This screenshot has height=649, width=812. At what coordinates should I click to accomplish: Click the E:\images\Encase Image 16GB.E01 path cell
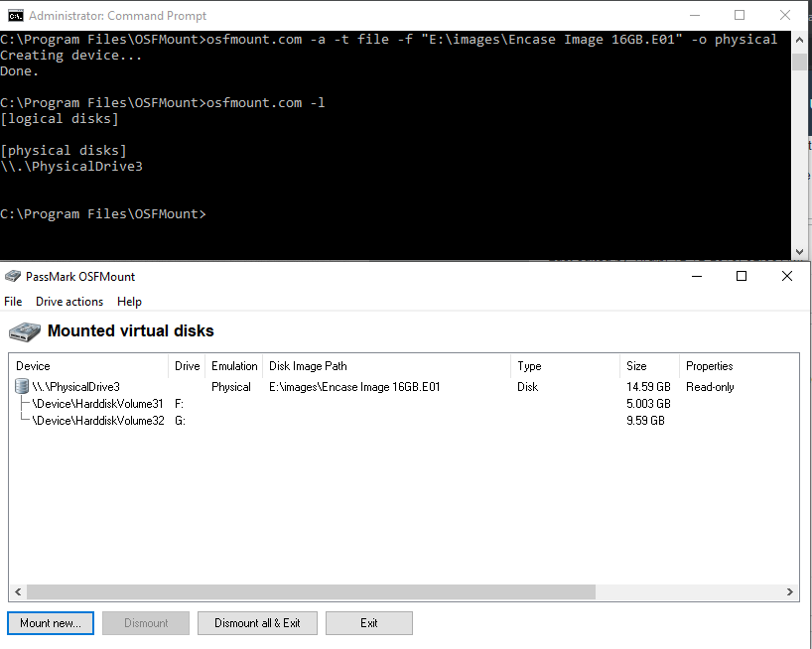pyautogui.click(x=354, y=387)
